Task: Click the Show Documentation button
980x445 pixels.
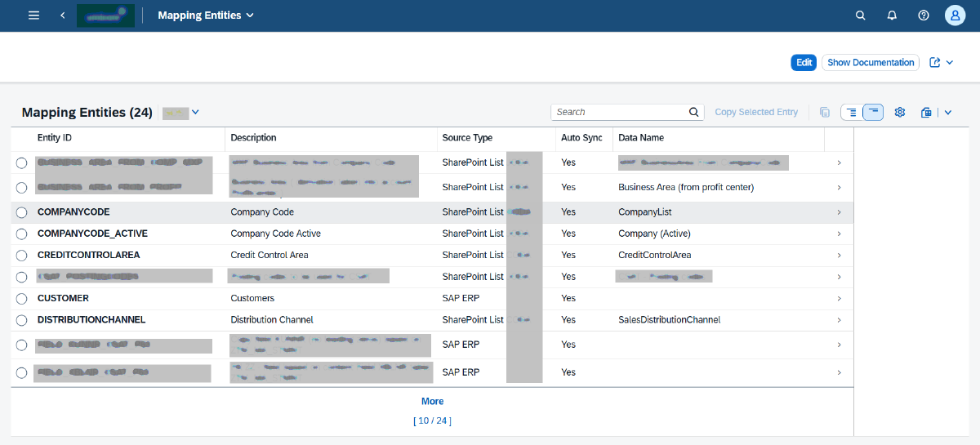Action: tap(871, 63)
